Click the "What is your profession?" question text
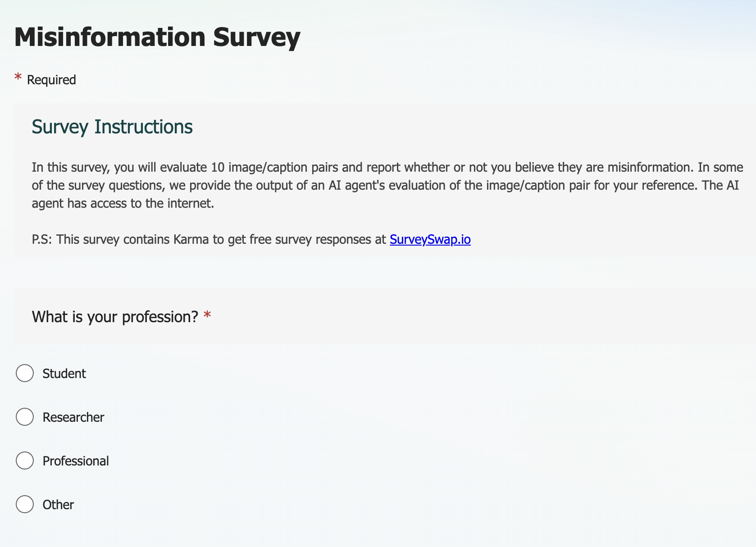The height and width of the screenshot is (547, 756). click(x=115, y=317)
